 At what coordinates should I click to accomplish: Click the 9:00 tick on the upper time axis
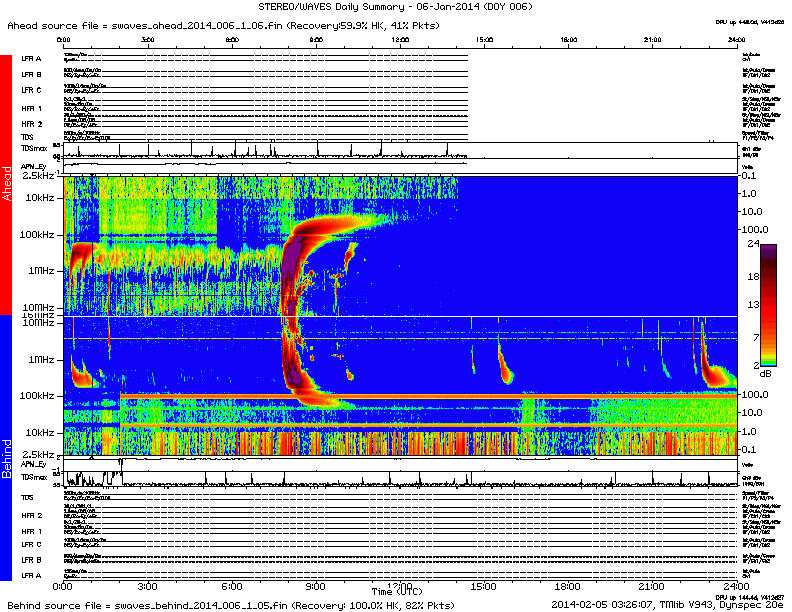316,40
